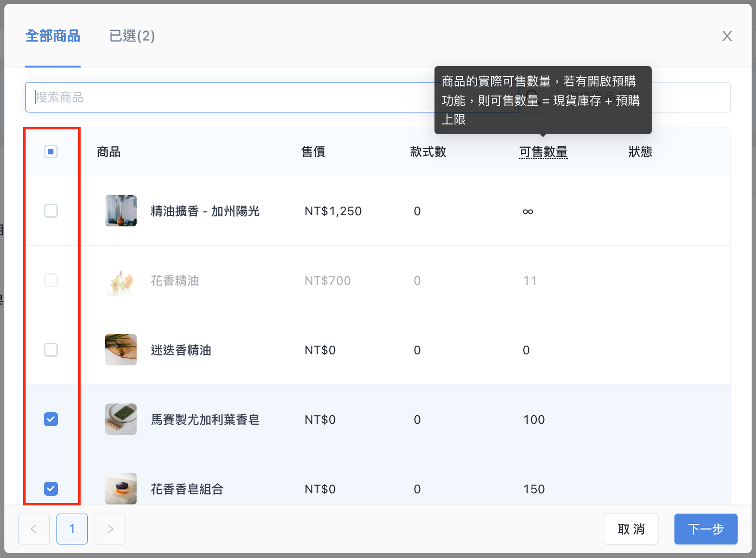Click the 取消 button
The image size is (756, 558).
[x=631, y=529]
